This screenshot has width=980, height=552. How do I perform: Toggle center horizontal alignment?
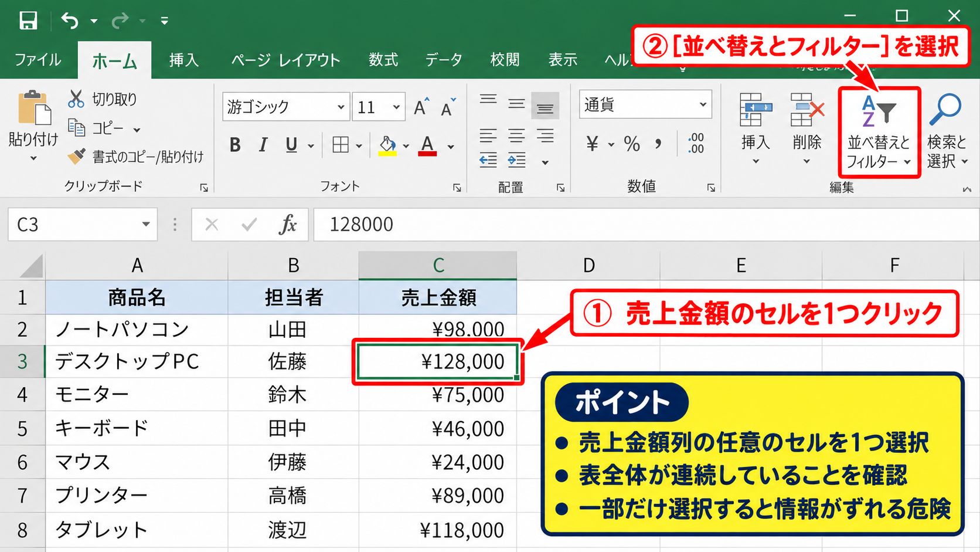[516, 137]
